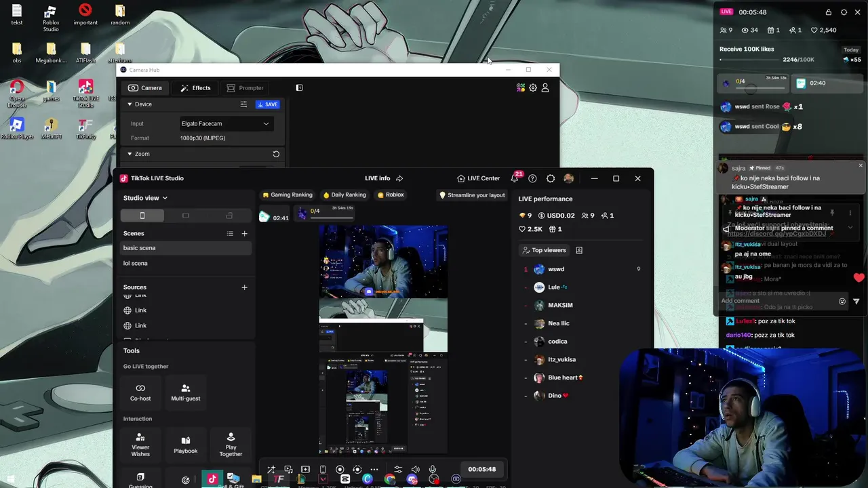
Task: Open Gaming Ranking tab
Action: pyautogui.click(x=288, y=195)
